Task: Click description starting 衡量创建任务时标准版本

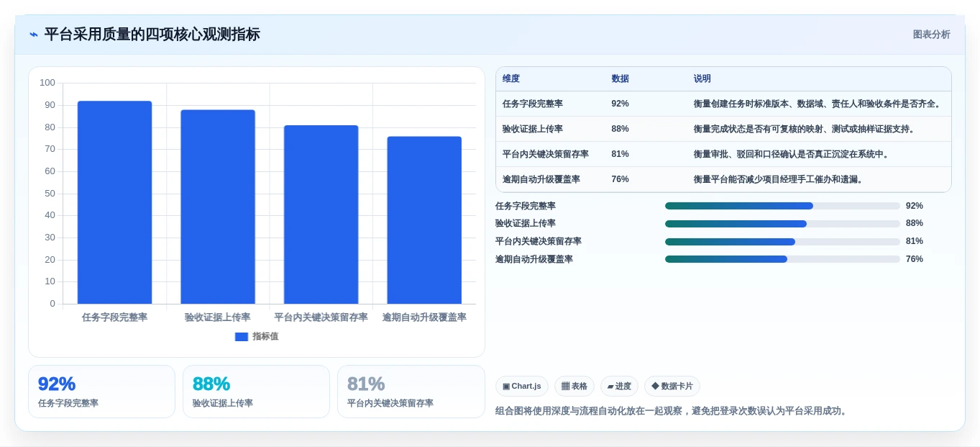Action: coord(819,104)
